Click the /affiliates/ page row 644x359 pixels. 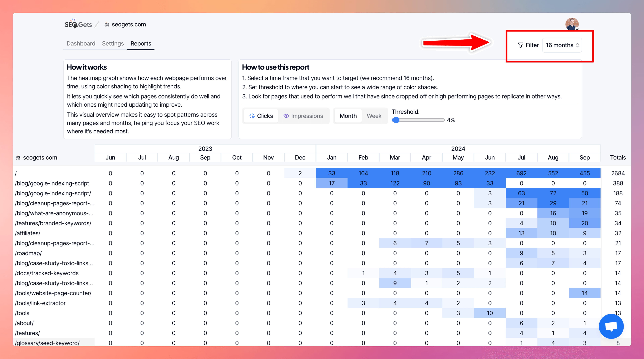click(28, 233)
